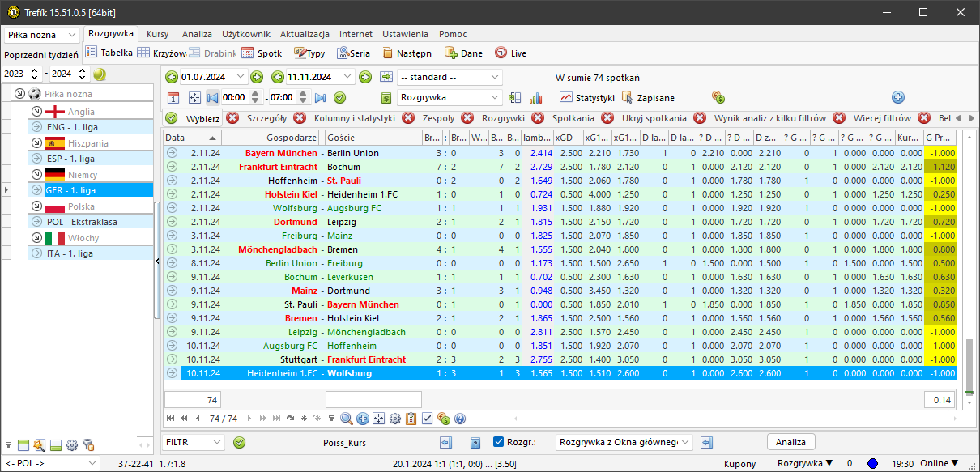The height and width of the screenshot is (472, 980).
Task: Open the Tabelka league table view
Action: click(x=109, y=53)
